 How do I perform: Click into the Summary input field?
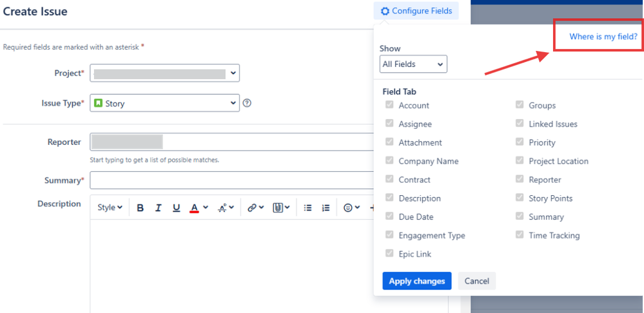pyautogui.click(x=231, y=180)
